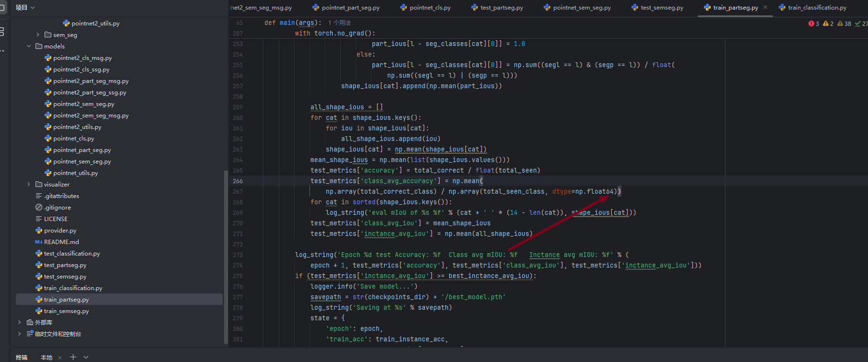Viewport: 868px width, 362px height.
Task: Switch to the partially visible net2_sem_seg_msg.py tab
Action: pos(261,8)
